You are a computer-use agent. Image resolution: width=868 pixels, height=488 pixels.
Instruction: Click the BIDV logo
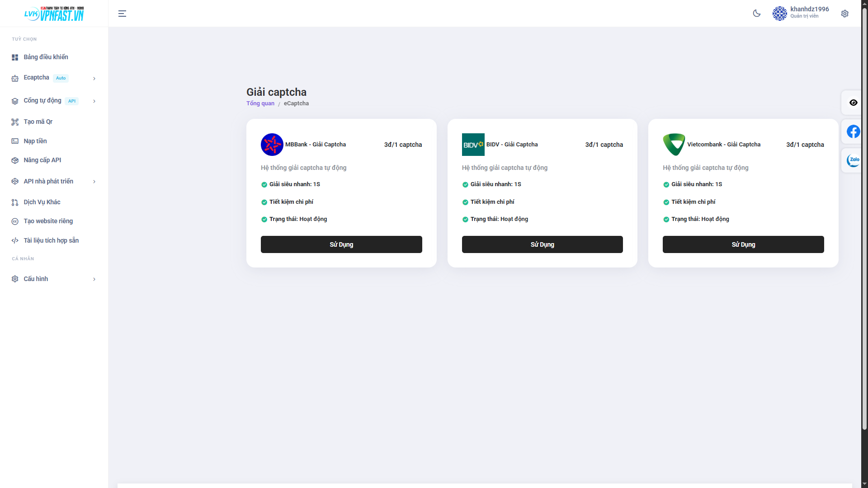click(x=473, y=145)
